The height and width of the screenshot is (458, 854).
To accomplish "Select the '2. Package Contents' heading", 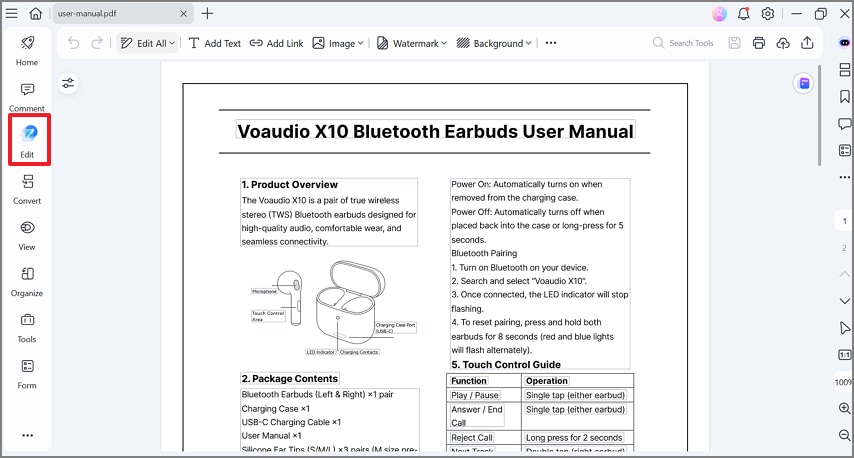I will 290,378.
